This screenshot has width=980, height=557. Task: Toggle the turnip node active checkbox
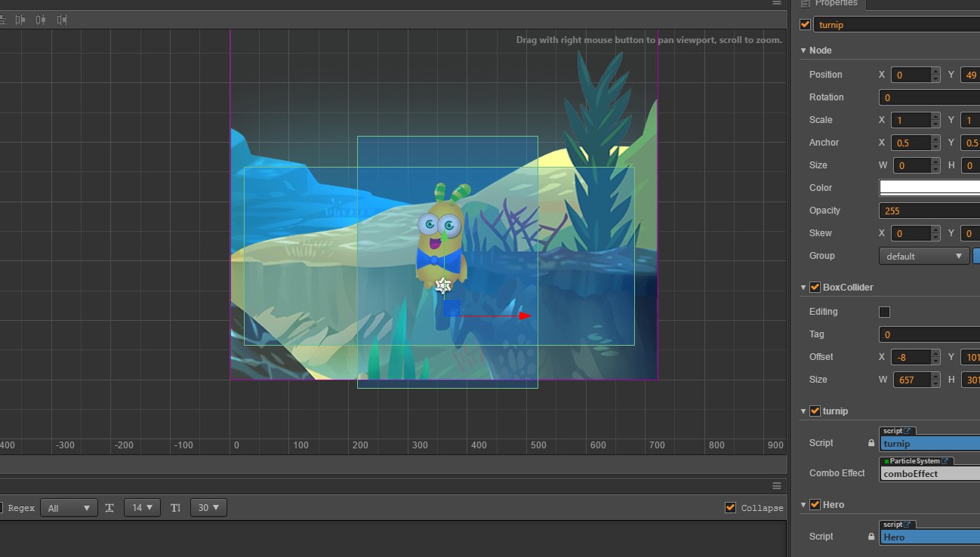tap(805, 25)
